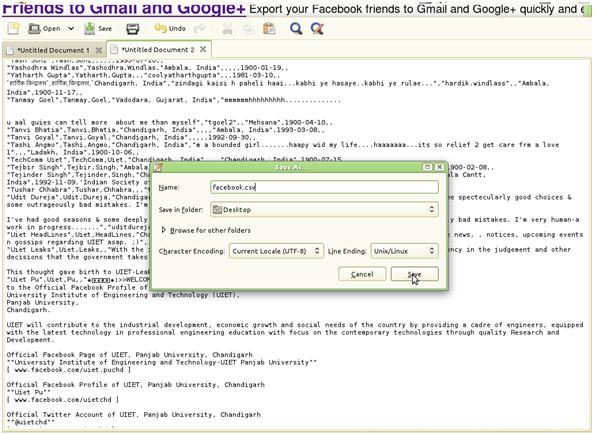Click the Open file toolbar button

45,29
